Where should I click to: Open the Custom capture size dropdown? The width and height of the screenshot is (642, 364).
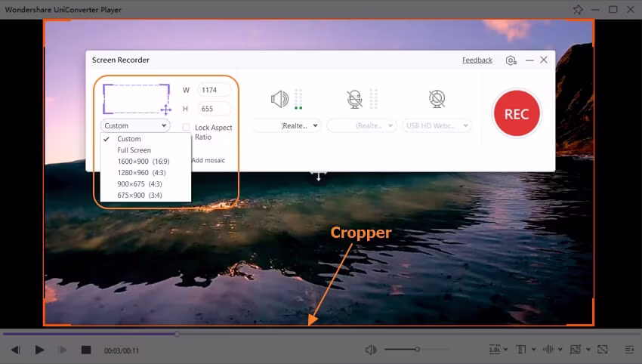pyautogui.click(x=135, y=125)
